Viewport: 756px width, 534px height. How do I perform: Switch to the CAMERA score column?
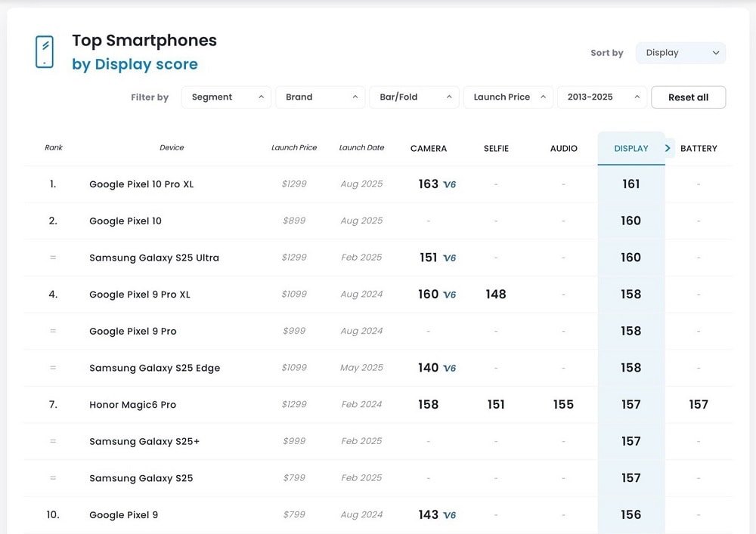(x=429, y=149)
